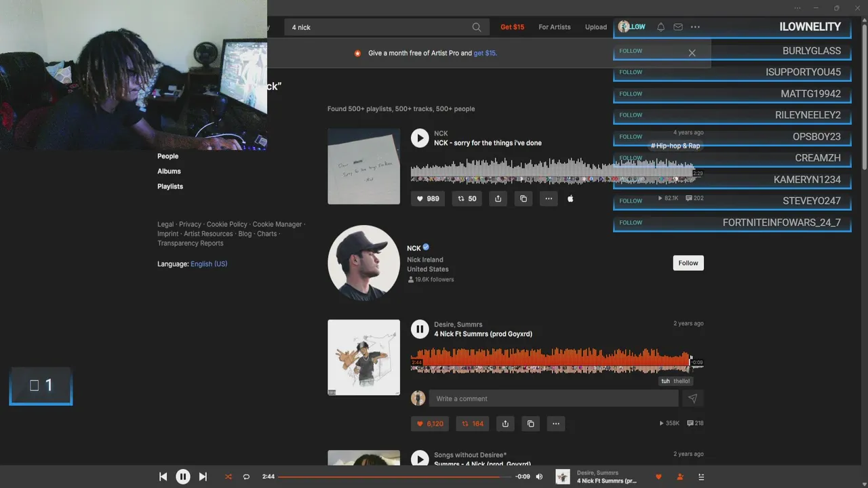The width and height of the screenshot is (868, 488).
Task: Open the Charts footer link
Action: click(267, 234)
